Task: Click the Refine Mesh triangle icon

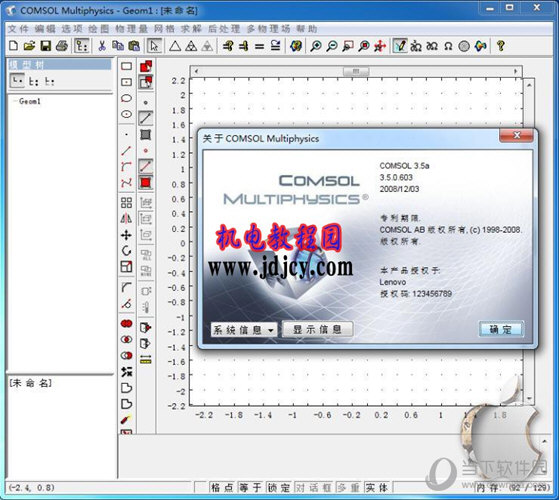Action: [191, 46]
